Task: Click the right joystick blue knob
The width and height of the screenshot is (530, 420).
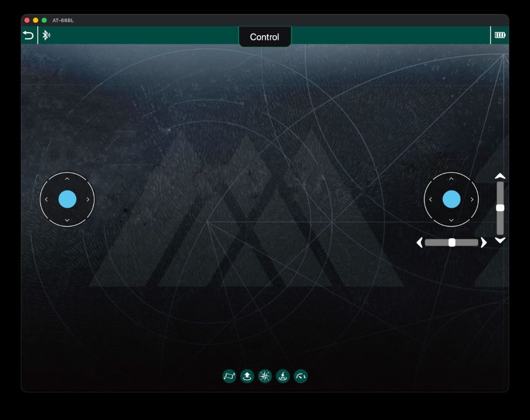Action: tap(451, 199)
